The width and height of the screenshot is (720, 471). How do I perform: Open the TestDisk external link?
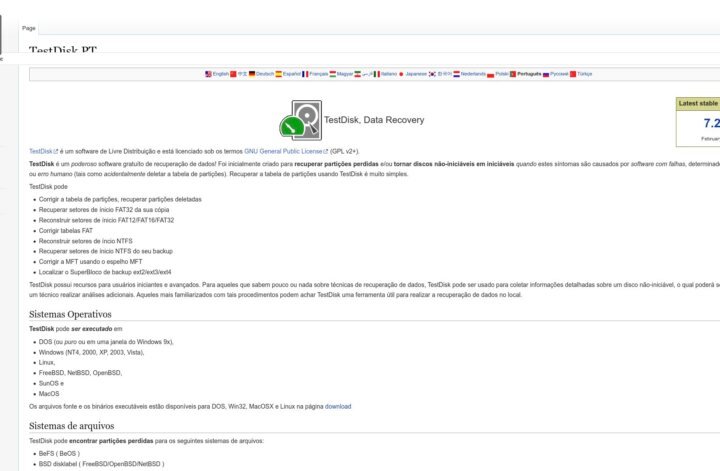[44, 151]
